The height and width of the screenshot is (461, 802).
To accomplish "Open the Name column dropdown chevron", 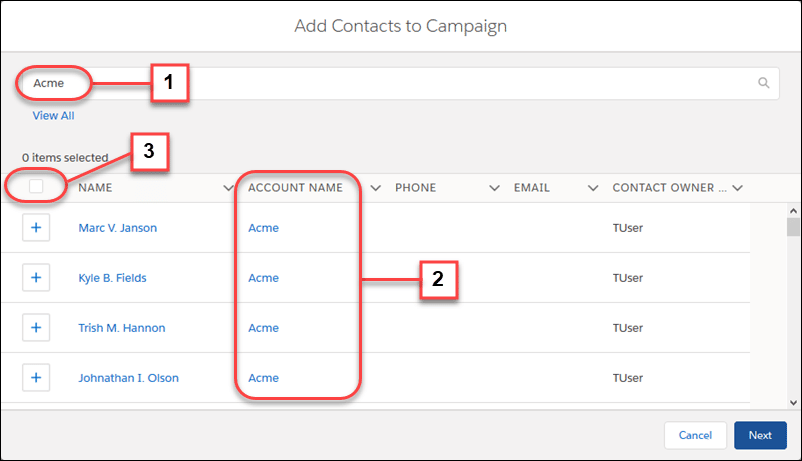I will (x=228, y=188).
